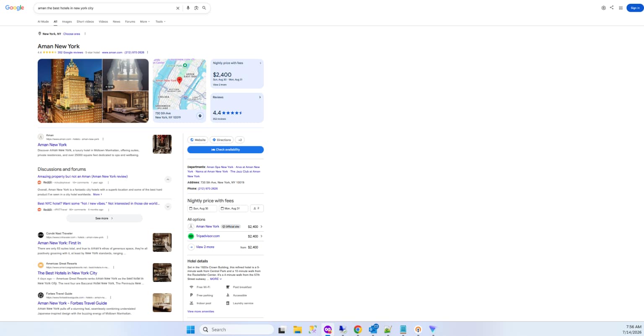Screen dimensions: 644x336
Task: Click the orange keyhole VPN taskbar icon
Action: tap(418, 330)
